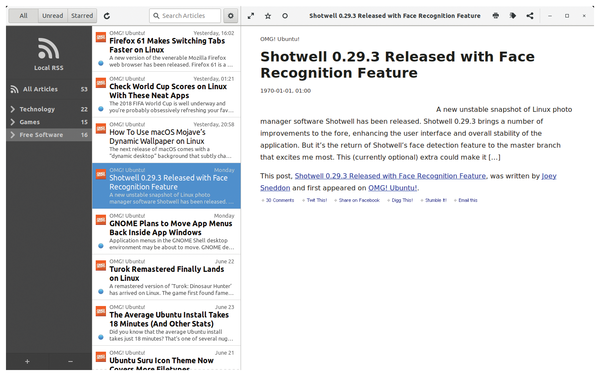Open Shotwell 0.29.3 link in article body
This screenshot has height=376, width=600.
coord(390,176)
